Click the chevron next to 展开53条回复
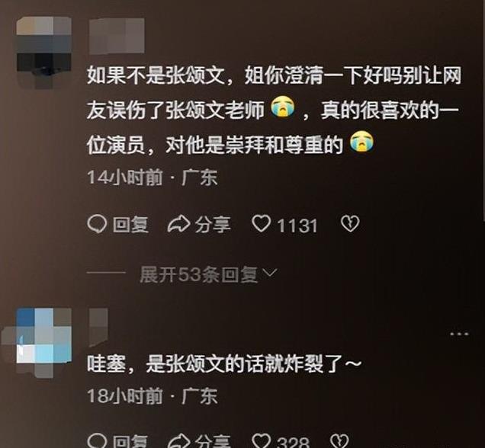This screenshot has height=448, width=485. coord(269,273)
